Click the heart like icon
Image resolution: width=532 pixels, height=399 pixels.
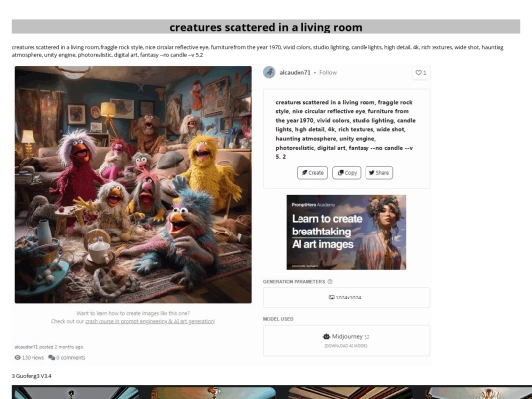click(418, 73)
